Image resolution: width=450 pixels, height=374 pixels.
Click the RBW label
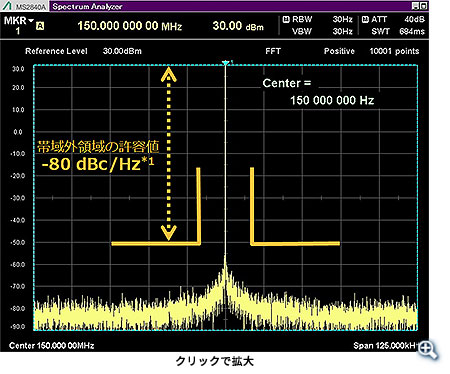[x=302, y=19]
